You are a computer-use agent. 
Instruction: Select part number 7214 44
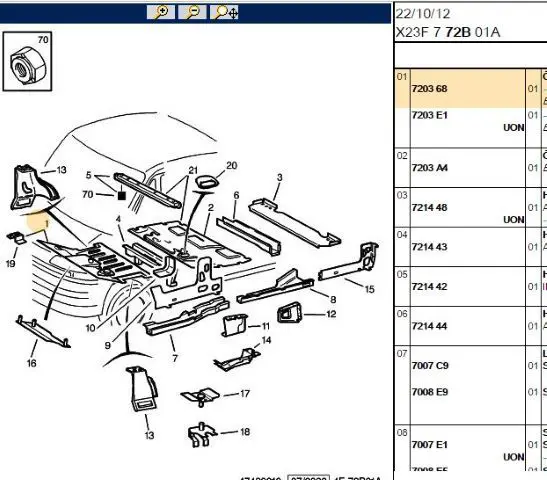(429, 326)
